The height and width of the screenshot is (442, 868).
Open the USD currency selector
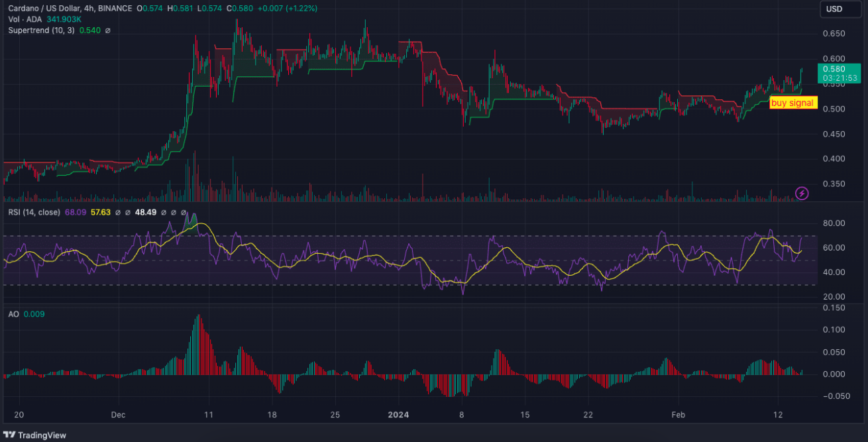(840, 9)
